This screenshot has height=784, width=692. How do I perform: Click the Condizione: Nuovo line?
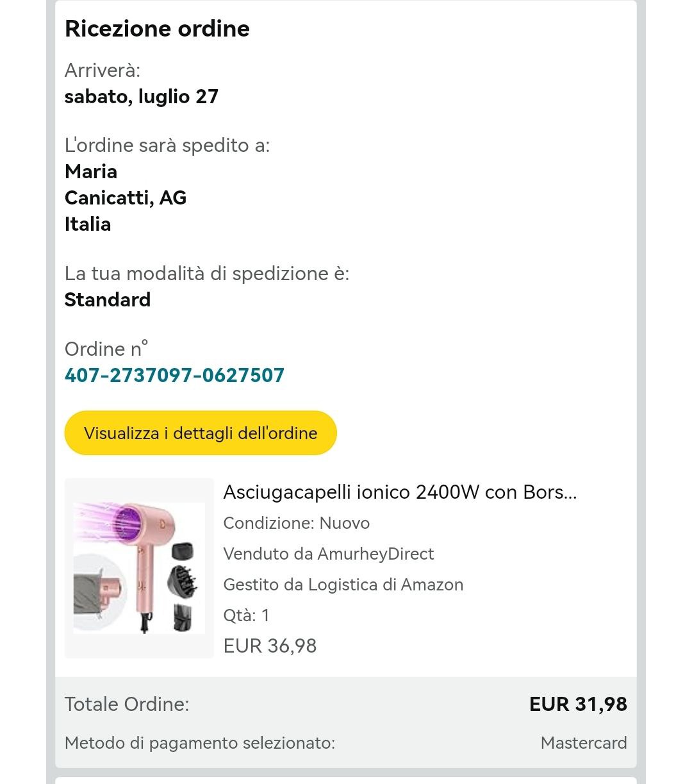coord(296,523)
